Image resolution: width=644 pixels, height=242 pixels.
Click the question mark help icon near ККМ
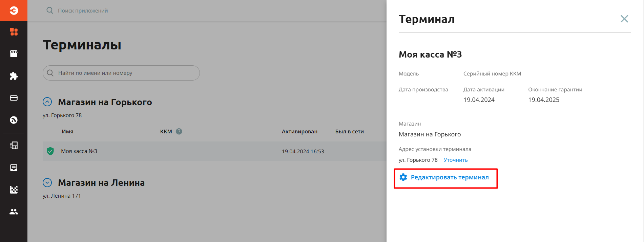tap(179, 131)
